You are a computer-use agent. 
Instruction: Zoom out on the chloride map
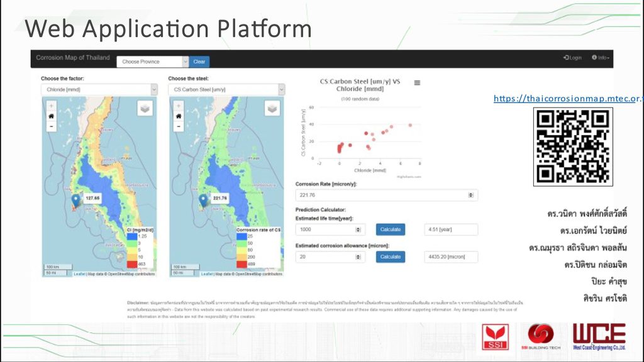pyautogui.click(x=51, y=126)
